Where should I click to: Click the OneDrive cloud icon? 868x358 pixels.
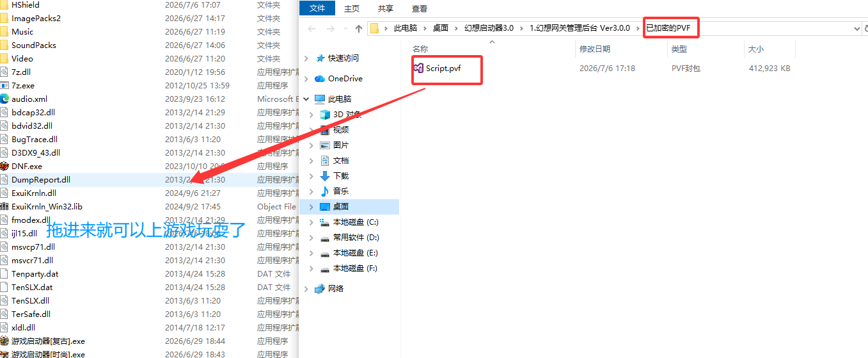coord(320,79)
